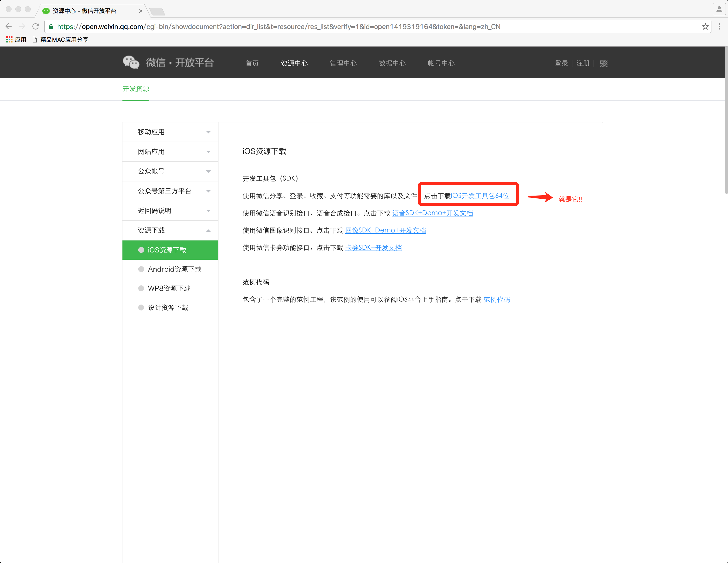Switch to the 开发资源 tab
The width and height of the screenshot is (728, 563).
pyautogui.click(x=136, y=89)
